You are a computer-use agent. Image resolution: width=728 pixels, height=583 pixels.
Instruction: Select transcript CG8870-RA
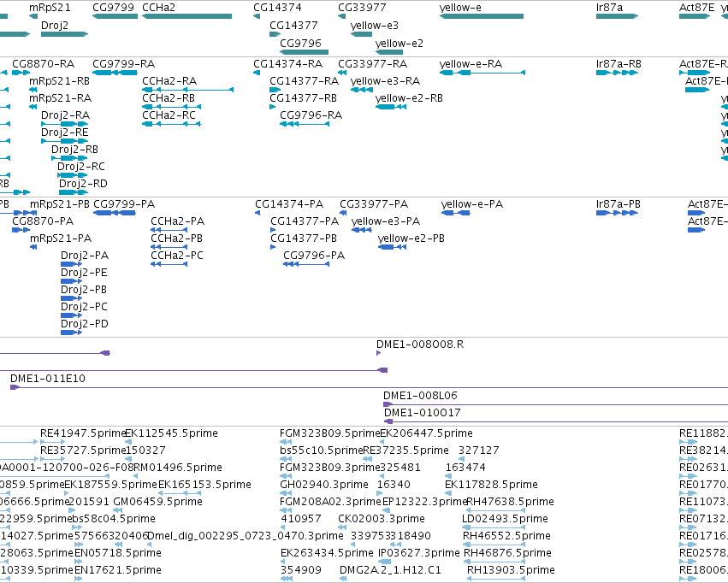(21, 73)
